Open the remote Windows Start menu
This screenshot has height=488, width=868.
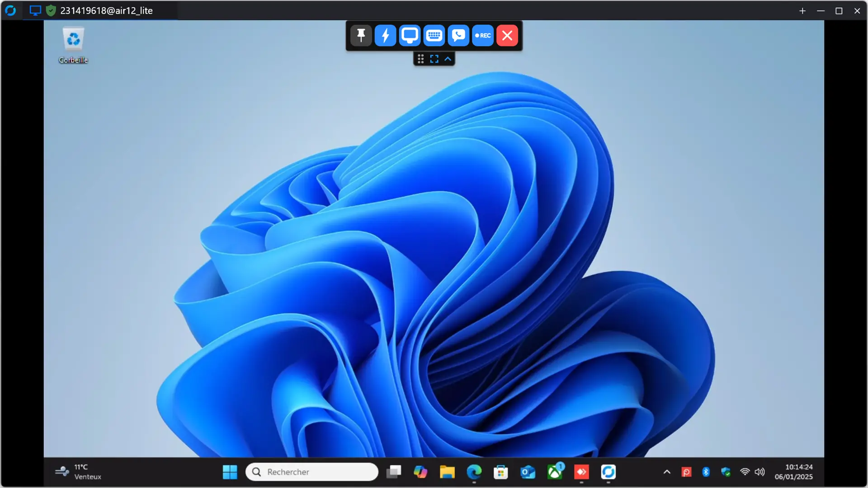[x=230, y=472]
